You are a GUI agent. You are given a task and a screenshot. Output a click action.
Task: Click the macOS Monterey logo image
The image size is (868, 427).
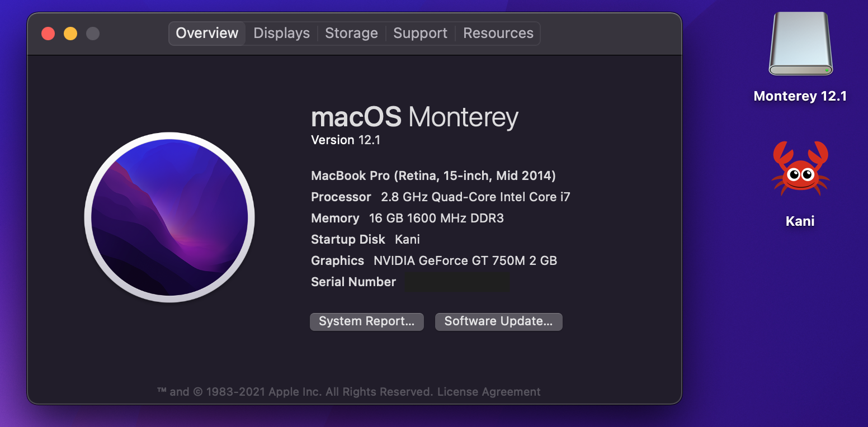[169, 217]
